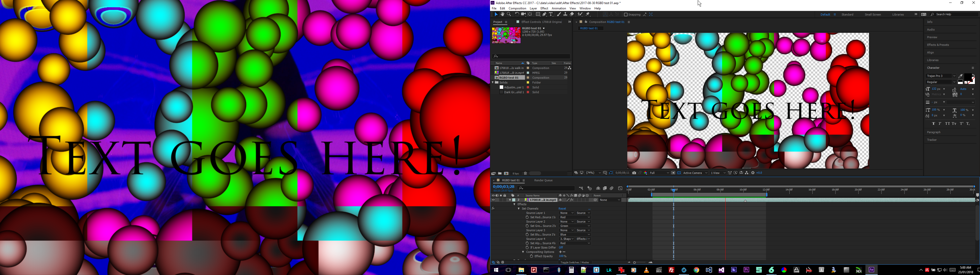Enable the Snapping checkbox
Screen dimensions: 980x275
pyautogui.click(x=626, y=15)
